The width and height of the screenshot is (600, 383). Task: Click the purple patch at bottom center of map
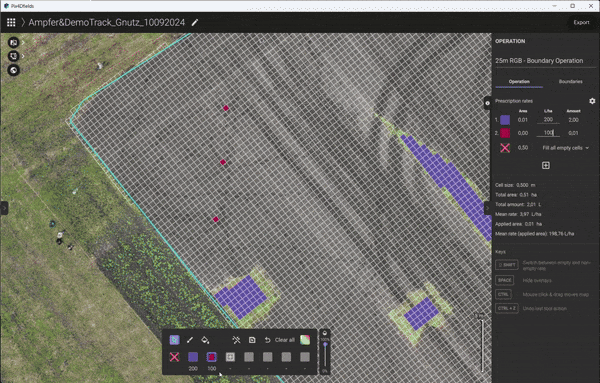[241, 297]
